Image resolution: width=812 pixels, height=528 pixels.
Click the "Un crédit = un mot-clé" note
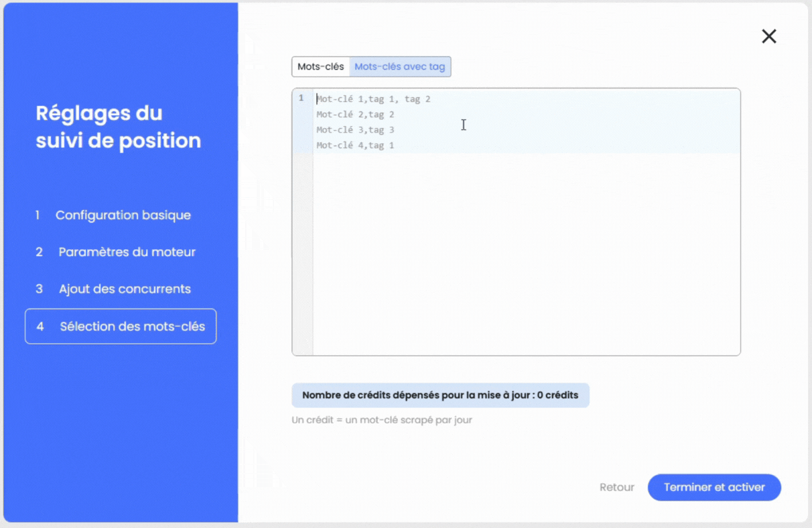click(x=382, y=420)
